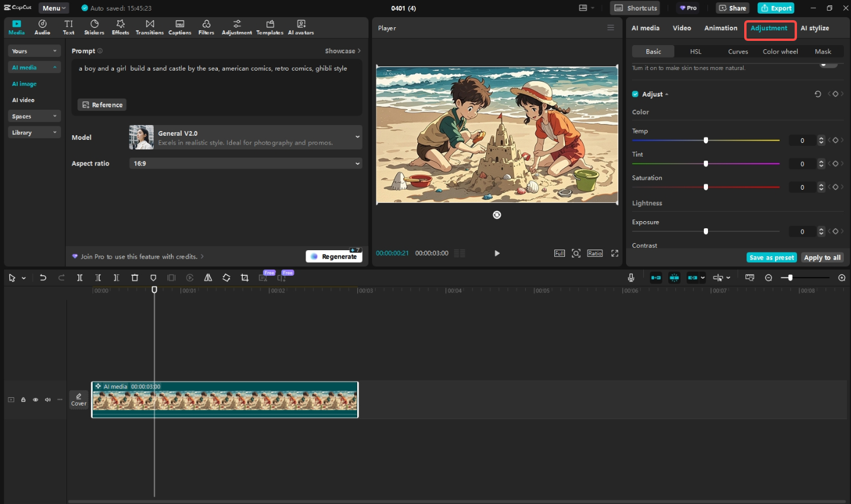851x504 pixels.
Task: Open the Crop tool
Action: [x=244, y=277]
